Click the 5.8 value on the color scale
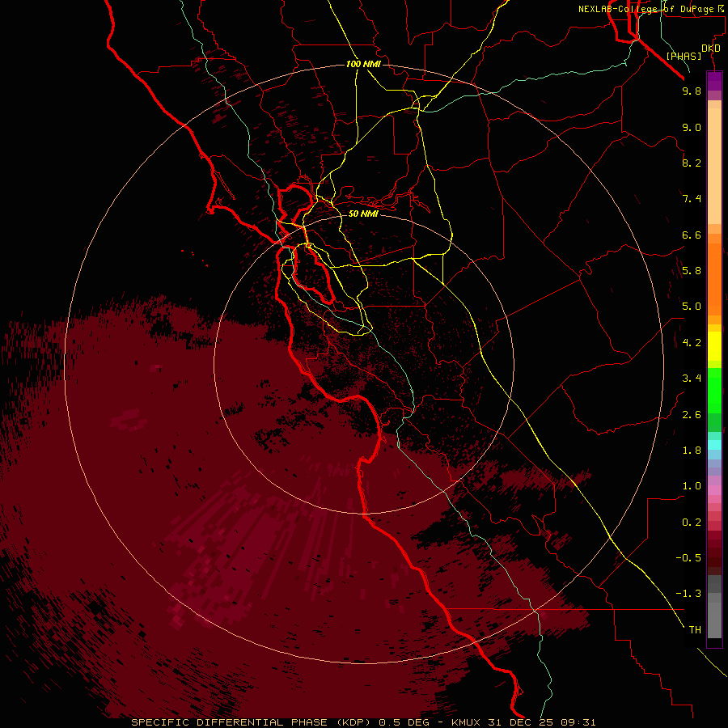This screenshot has height=728, width=728. (692, 271)
